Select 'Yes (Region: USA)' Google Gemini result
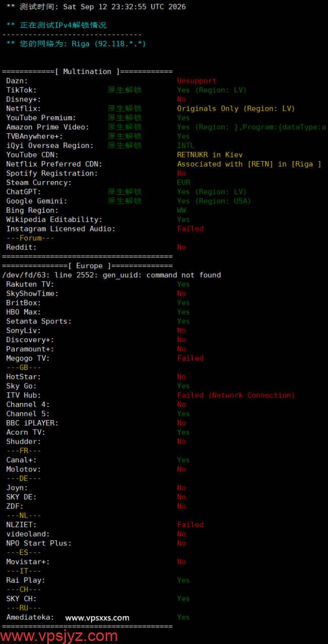Viewport: 328px width, 644px height. (214, 201)
